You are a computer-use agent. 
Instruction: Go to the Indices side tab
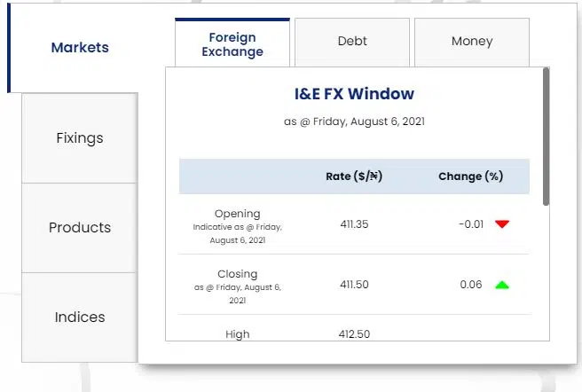(80, 318)
